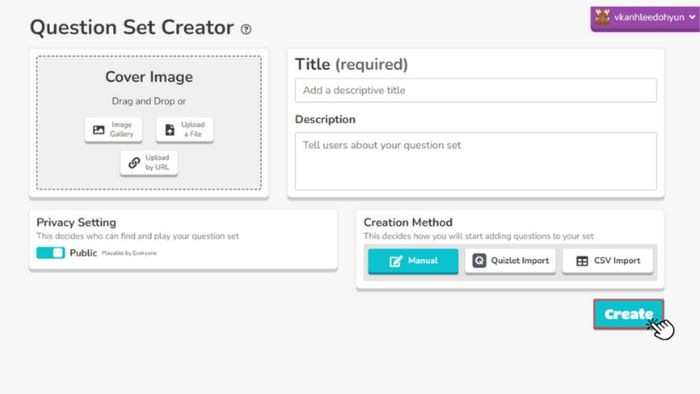Focus the Description text area
The width and height of the screenshot is (700, 394).
(x=475, y=161)
